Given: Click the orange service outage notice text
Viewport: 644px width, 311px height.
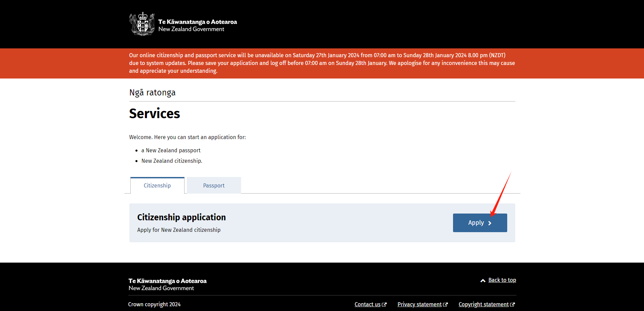Looking at the screenshot, I should tap(322, 63).
